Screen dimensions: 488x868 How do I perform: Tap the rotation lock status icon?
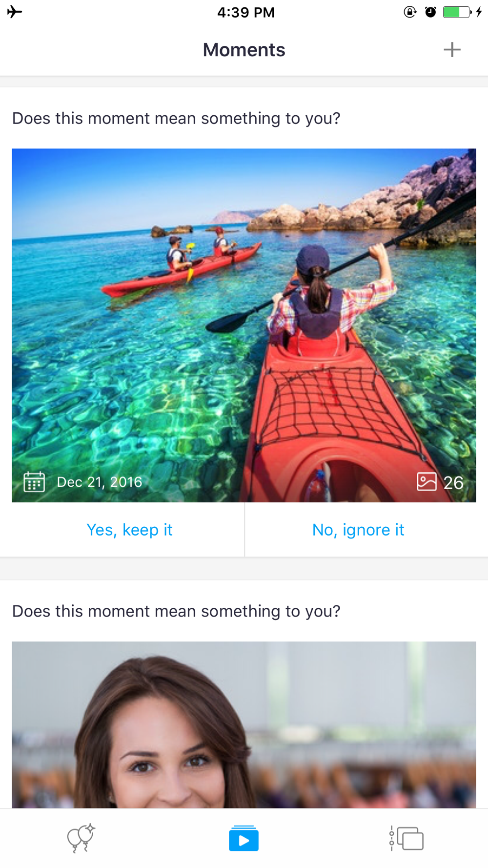pyautogui.click(x=410, y=12)
